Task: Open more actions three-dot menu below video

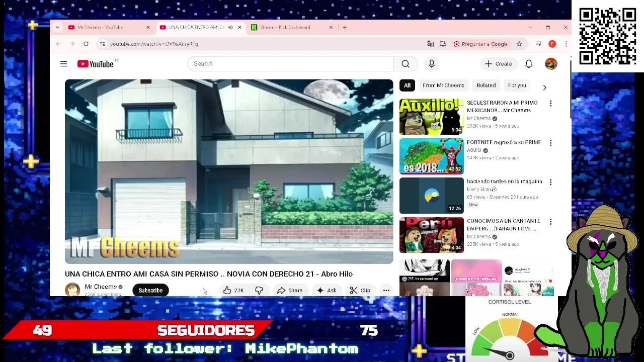Action: click(386, 290)
